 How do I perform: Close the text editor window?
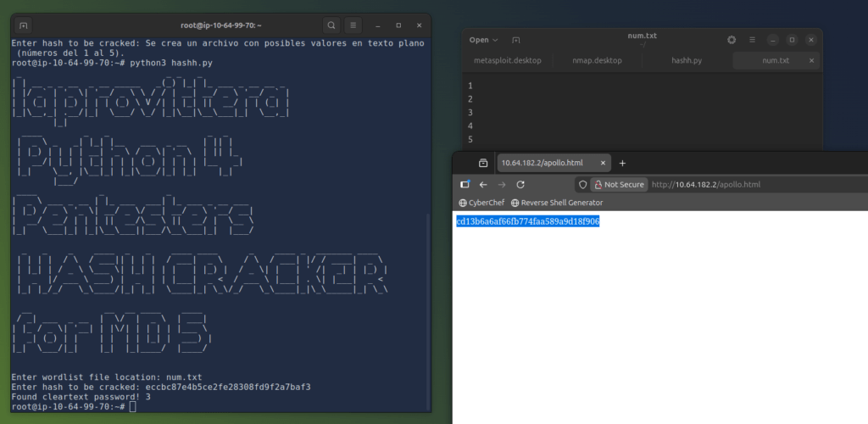point(811,40)
